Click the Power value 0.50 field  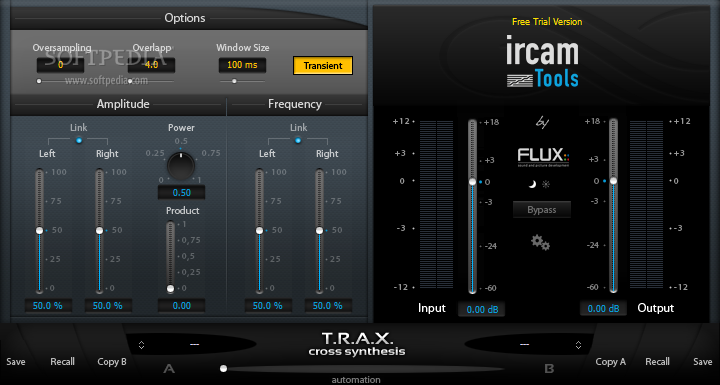pos(181,192)
